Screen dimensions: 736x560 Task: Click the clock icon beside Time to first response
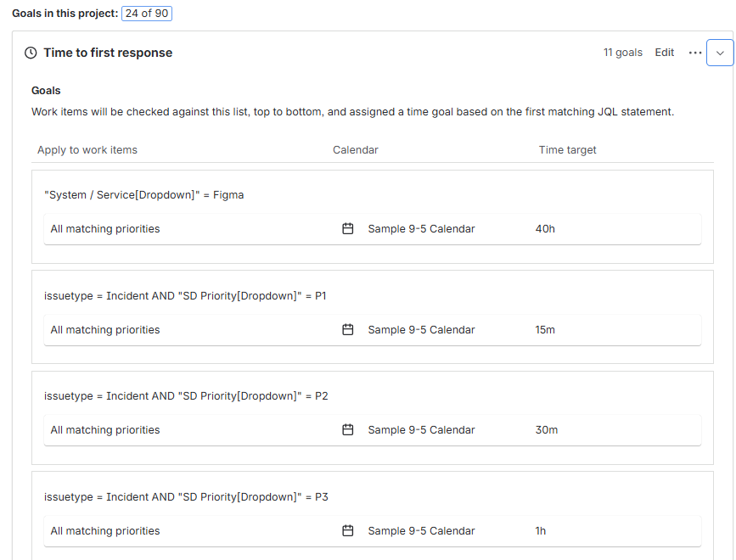click(31, 53)
